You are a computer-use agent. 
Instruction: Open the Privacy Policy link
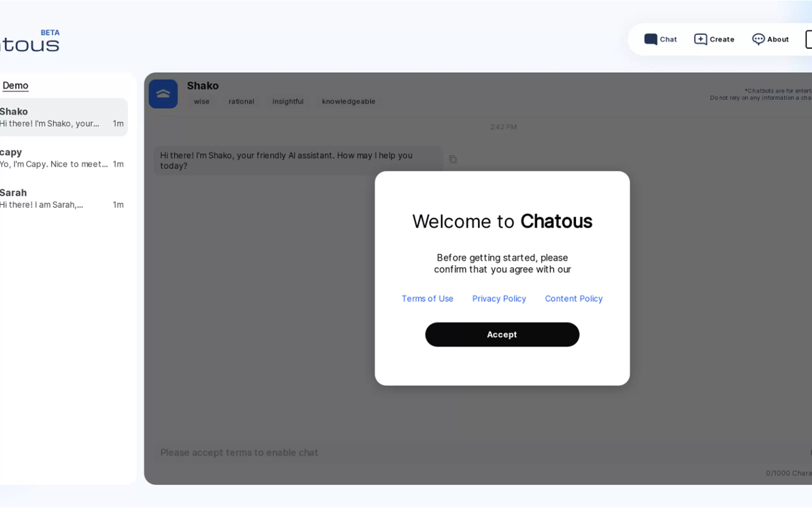tap(499, 298)
